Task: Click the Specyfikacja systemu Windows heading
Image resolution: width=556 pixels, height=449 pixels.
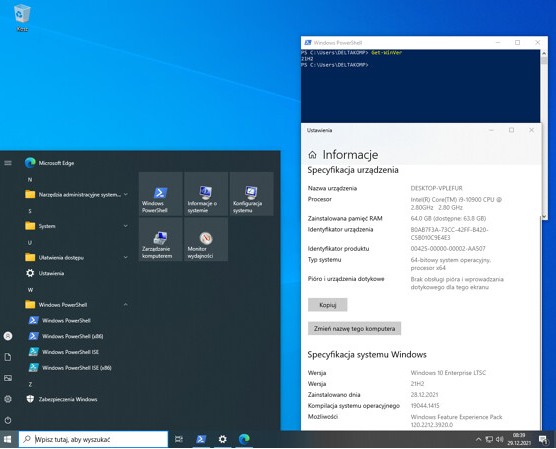Action: (367, 355)
